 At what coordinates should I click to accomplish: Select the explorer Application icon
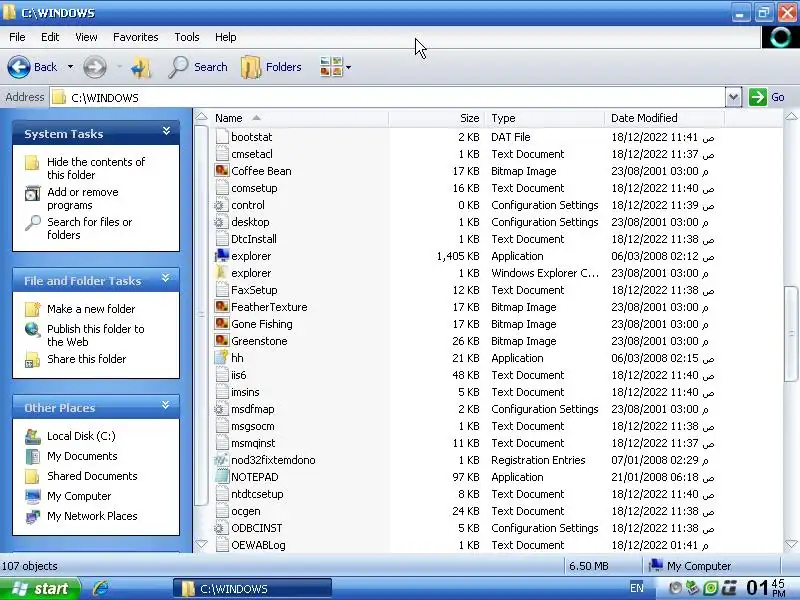click(222, 256)
